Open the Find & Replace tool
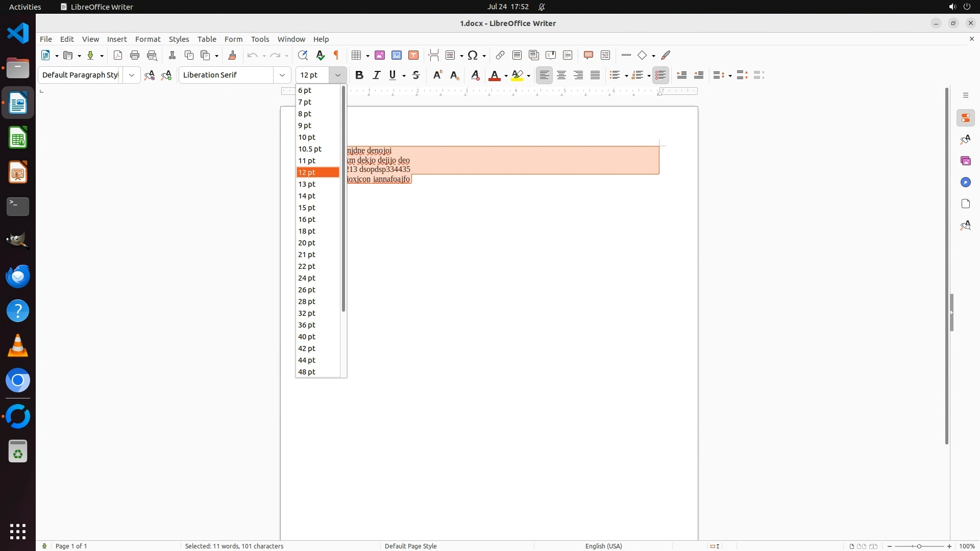Image resolution: width=980 pixels, height=551 pixels. (303, 55)
